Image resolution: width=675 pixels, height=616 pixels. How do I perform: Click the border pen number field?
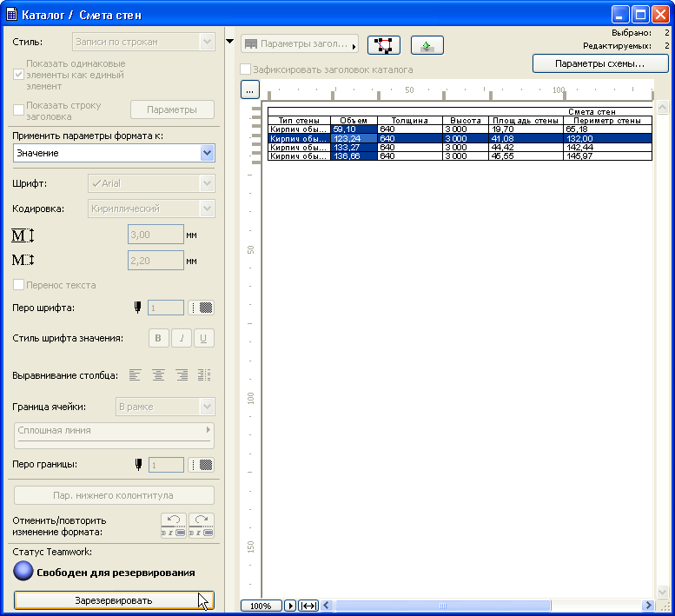click(166, 465)
